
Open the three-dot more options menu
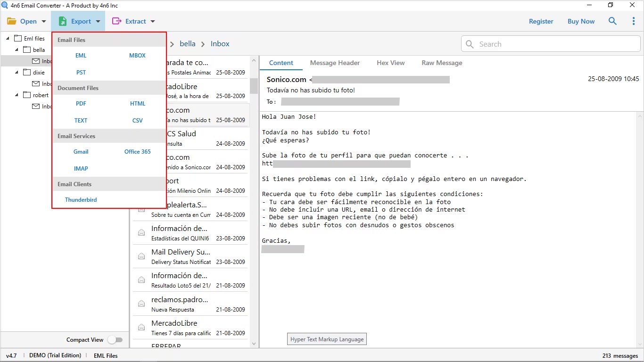pos(634,21)
